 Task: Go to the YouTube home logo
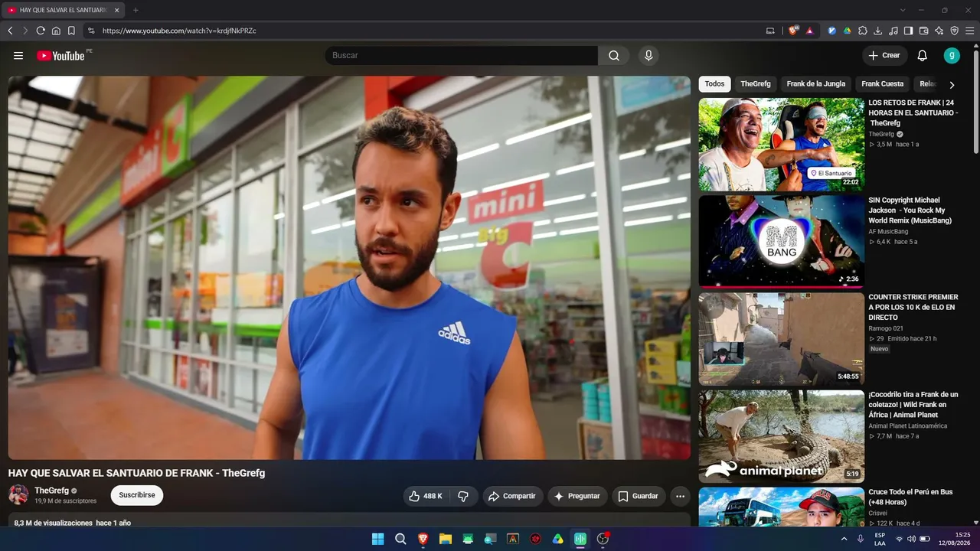coord(60,56)
